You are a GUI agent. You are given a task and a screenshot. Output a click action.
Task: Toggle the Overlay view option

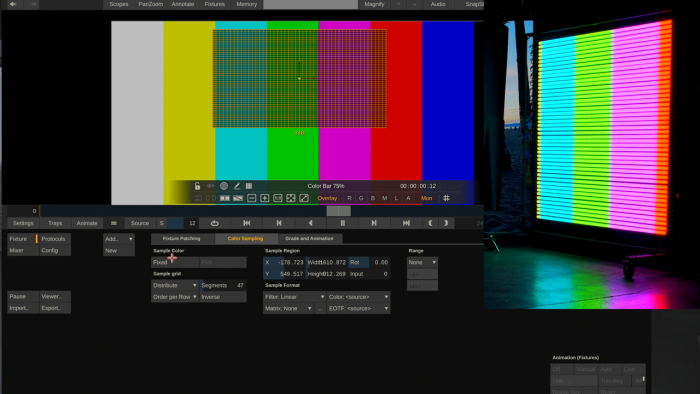(327, 198)
